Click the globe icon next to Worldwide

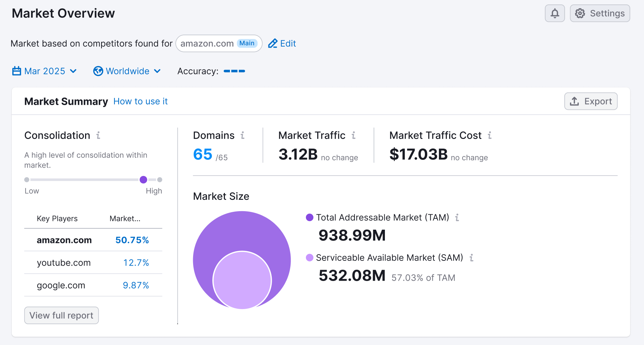coord(98,71)
